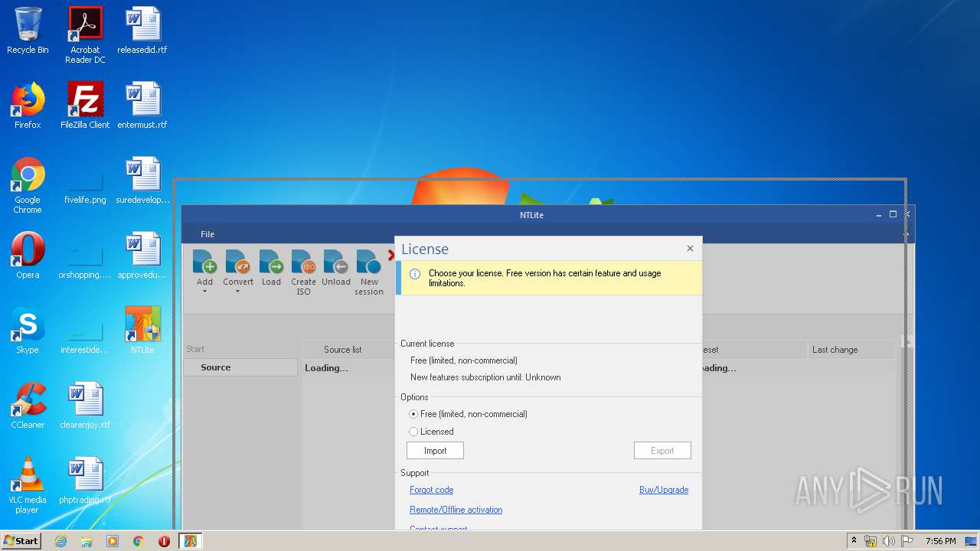Launch VLC media player shortcut
The image size is (980, 551).
click(x=28, y=485)
